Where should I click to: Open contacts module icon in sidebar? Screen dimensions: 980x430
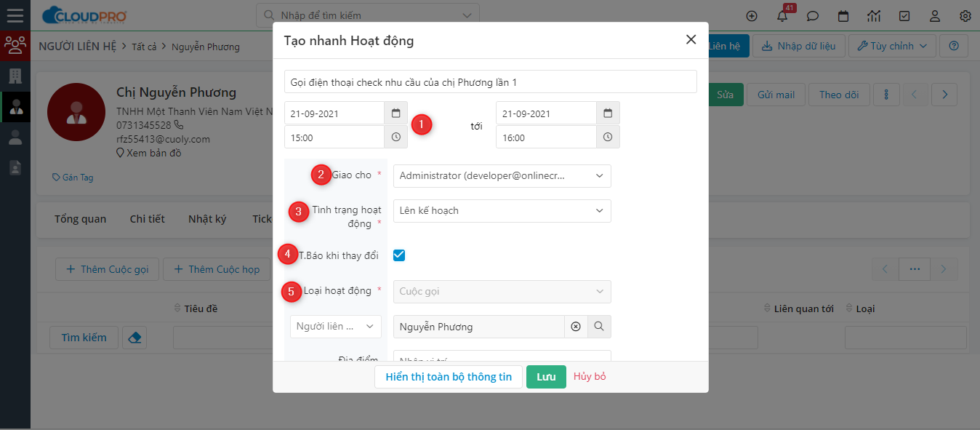tap(15, 45)
